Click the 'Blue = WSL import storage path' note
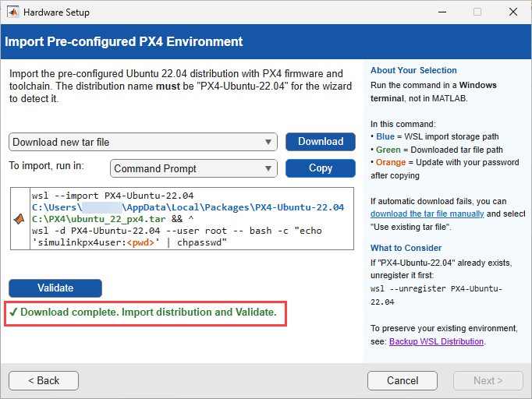Viewport: 532px width, 399px height. coord(434,136)
